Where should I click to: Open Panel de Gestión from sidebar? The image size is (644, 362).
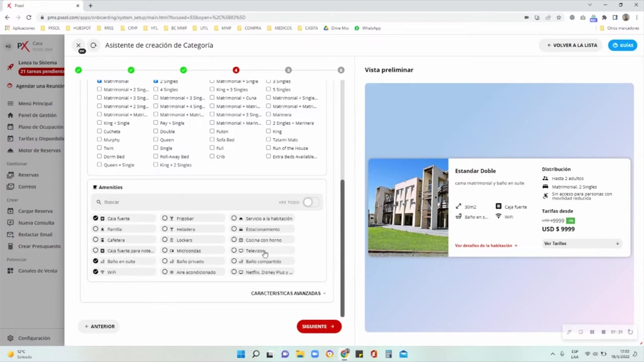pos(37,115)
